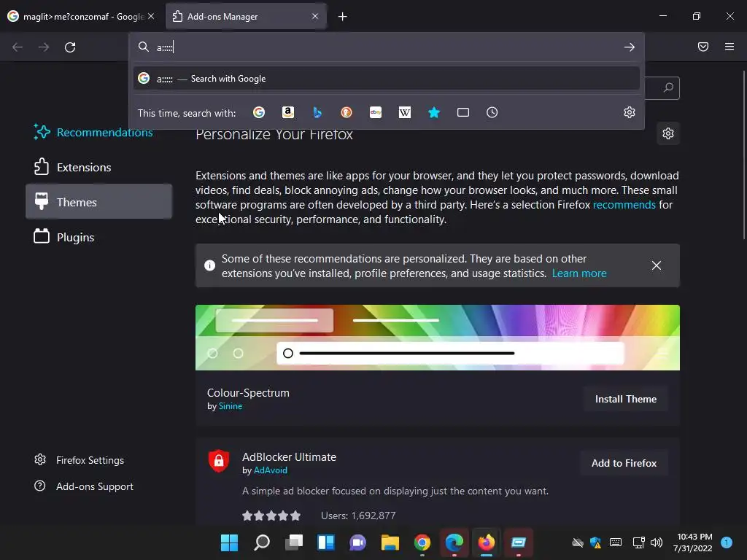Image resolution: width=747 pixels, height=560 pixels.
Task: Launch Google Chrome from taskbar
Action: tap(422, 542)
